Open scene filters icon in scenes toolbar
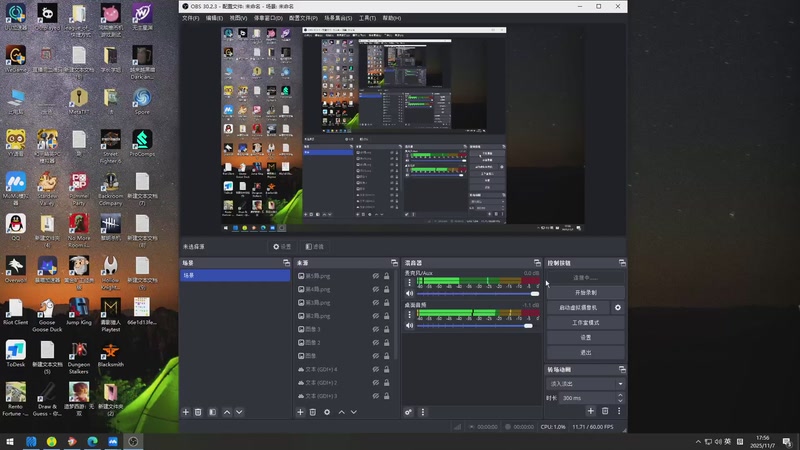 (212, 412)
